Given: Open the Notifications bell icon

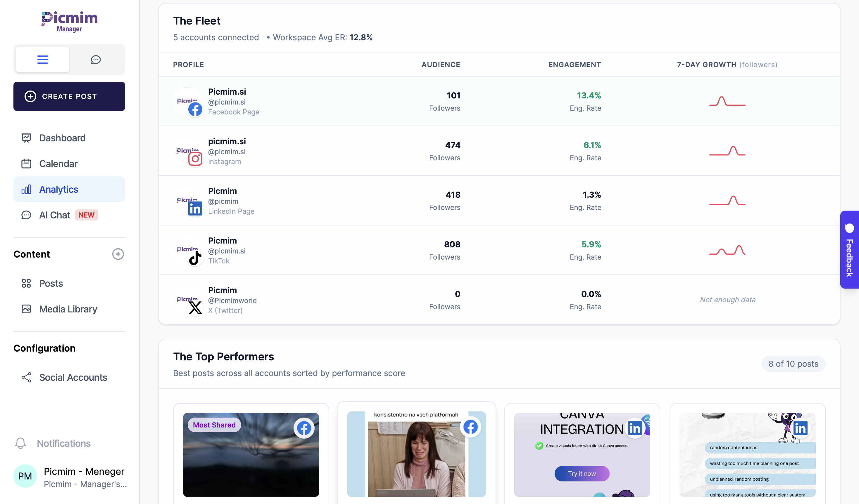Looking at the screenshot, I should (20, 443).
